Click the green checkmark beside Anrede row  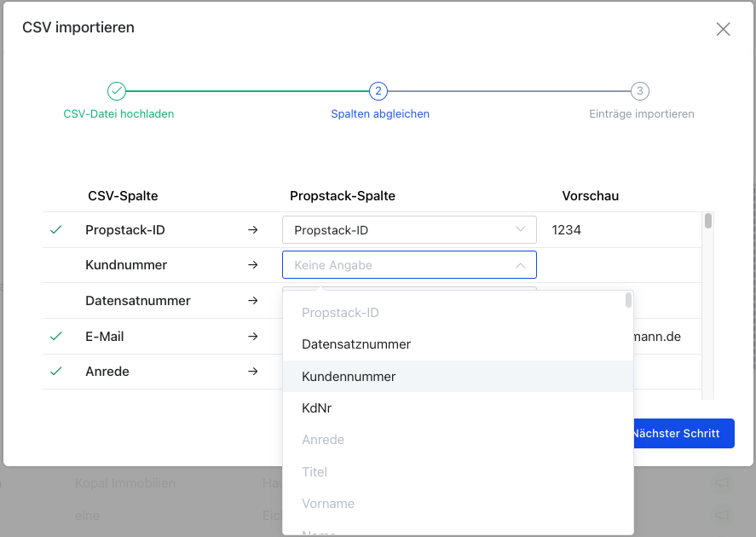(x=56, y=372)
